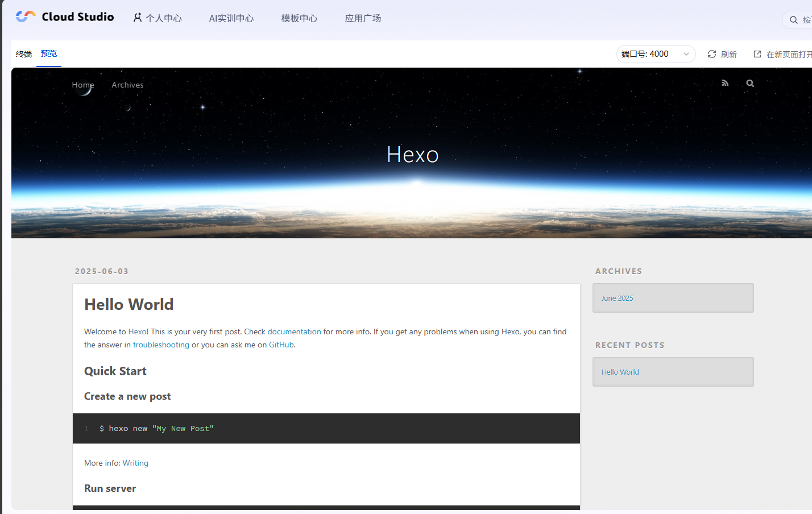Click the Cloud Studio brand text
The height and width of the screenshot is (514, 812).
[x=78, y=16]
